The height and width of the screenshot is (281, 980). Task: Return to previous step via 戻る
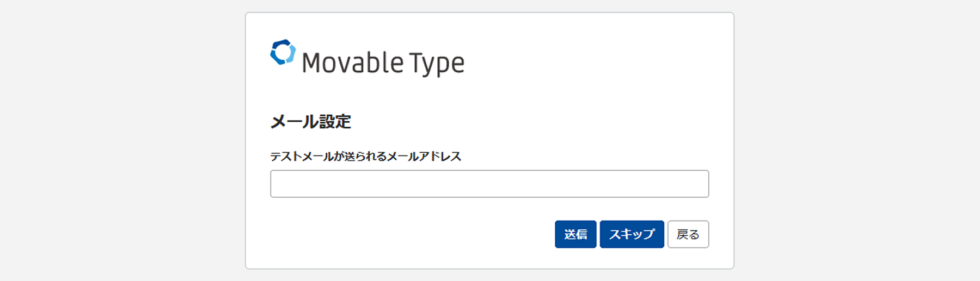[688, 234]
